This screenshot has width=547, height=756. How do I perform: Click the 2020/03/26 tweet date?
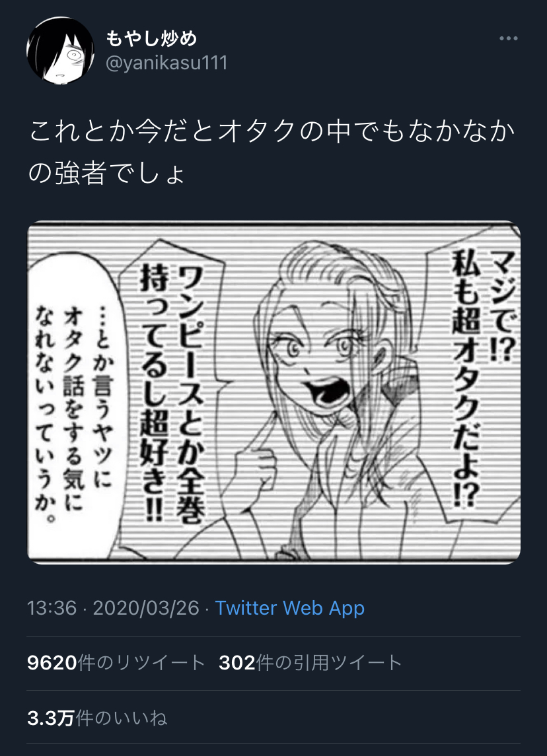[146, 608]
